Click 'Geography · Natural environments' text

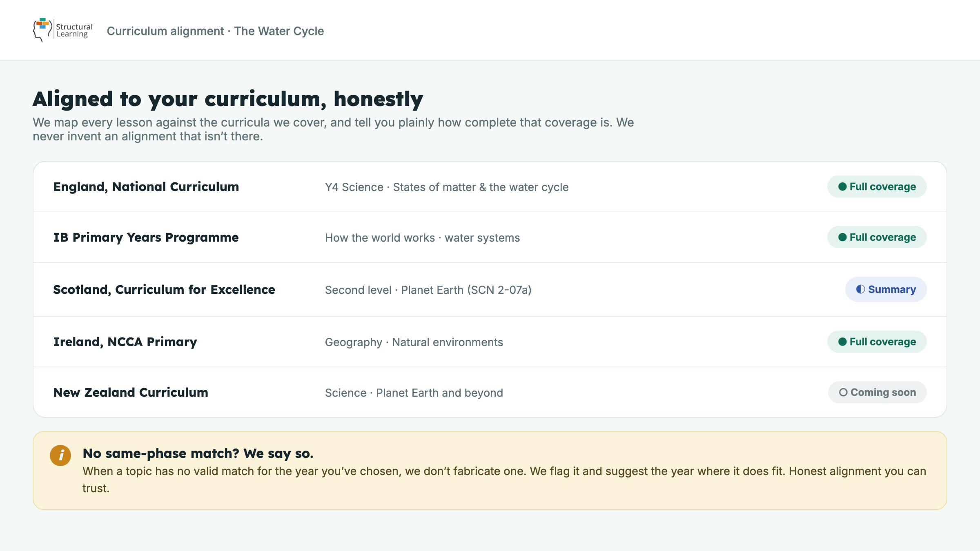tap(414, 342)
